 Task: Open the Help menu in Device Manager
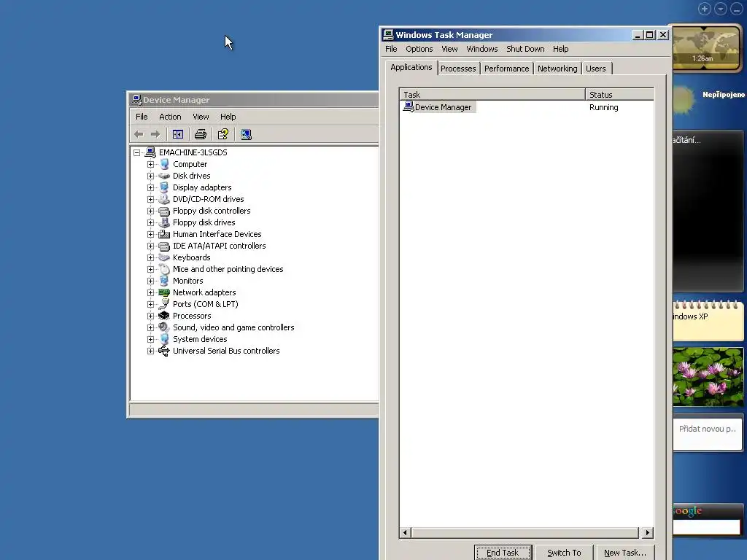tap(228, 117)
